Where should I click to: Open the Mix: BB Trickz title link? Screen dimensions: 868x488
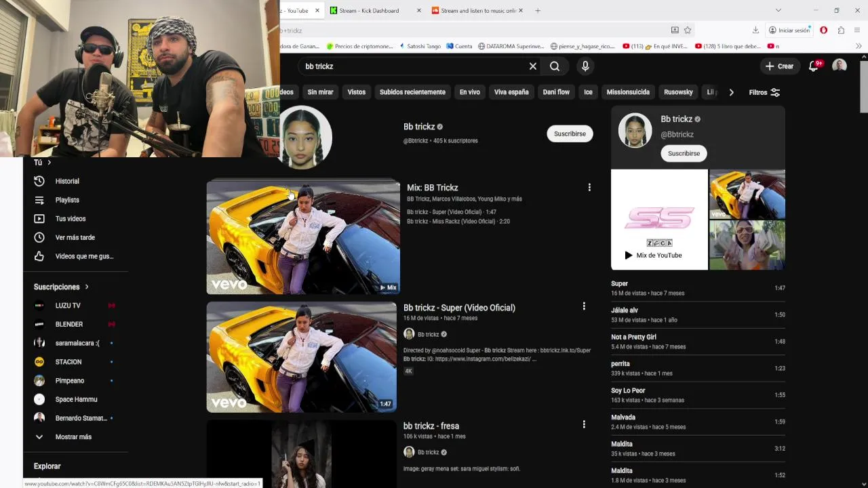pyautogui.click(x=433, y=188)
